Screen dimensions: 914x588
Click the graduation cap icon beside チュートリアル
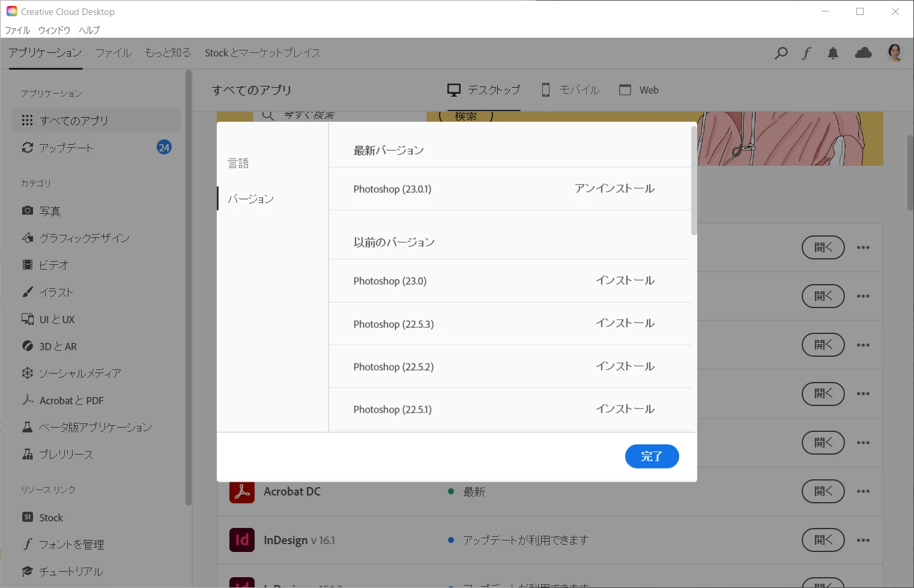tap(27, 571)
